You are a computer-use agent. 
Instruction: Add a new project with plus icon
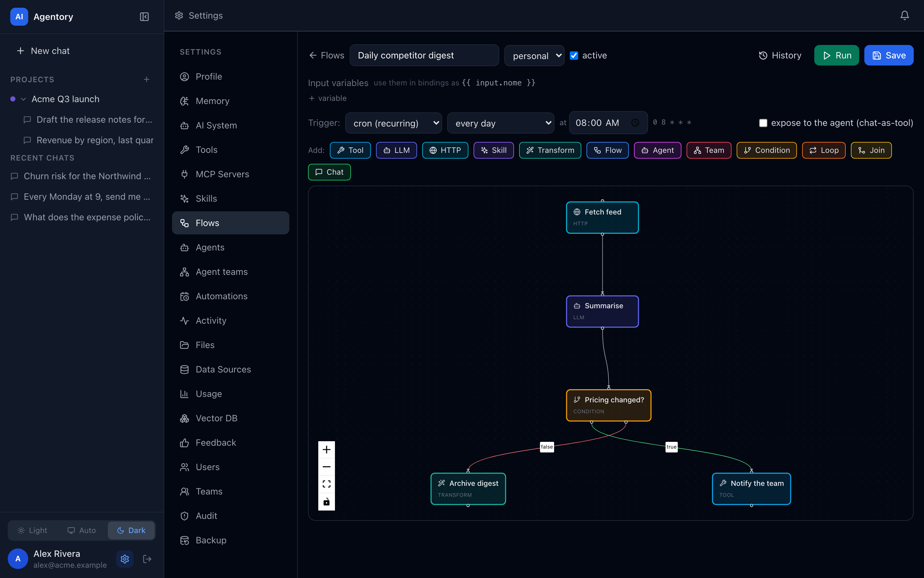click(x=147, y=80)
